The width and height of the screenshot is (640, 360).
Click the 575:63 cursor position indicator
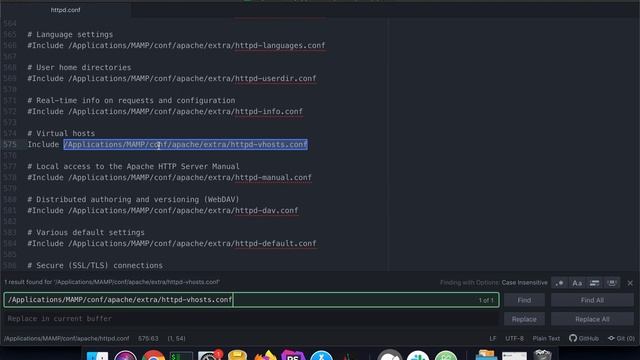point(148,338)
